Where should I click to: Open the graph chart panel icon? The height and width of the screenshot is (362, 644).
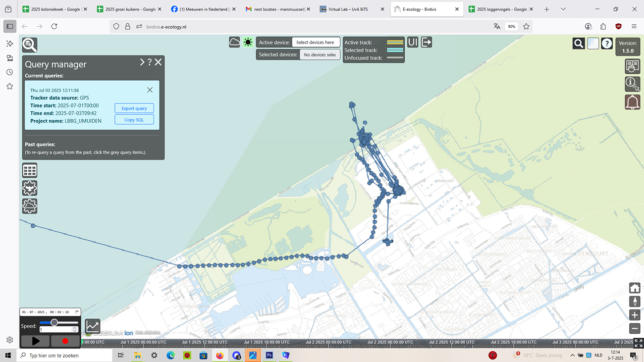[93, 326]
